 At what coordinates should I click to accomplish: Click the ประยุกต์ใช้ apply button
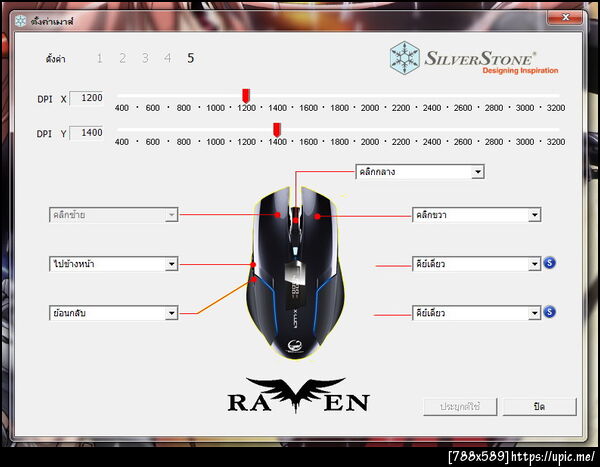[x=460, y=407]
